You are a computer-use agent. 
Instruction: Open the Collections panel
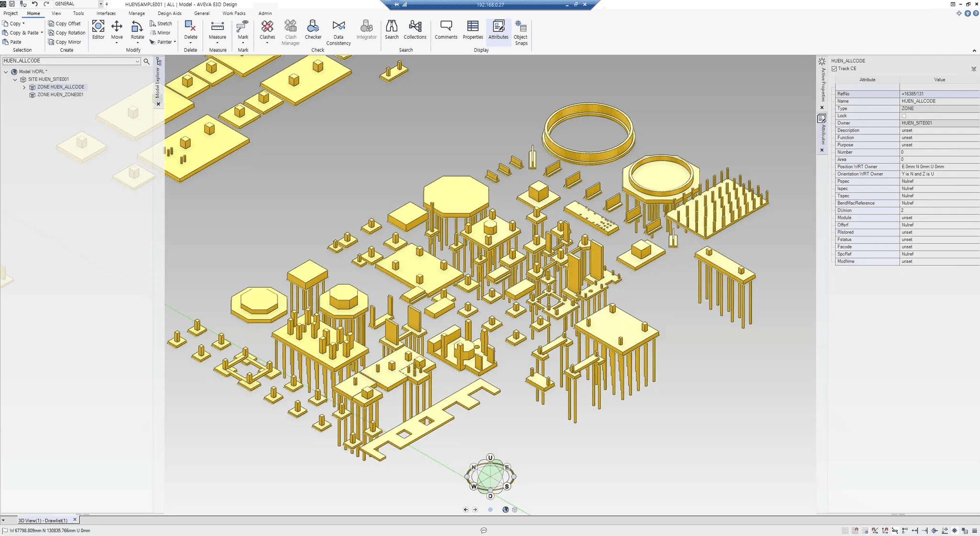415,30
